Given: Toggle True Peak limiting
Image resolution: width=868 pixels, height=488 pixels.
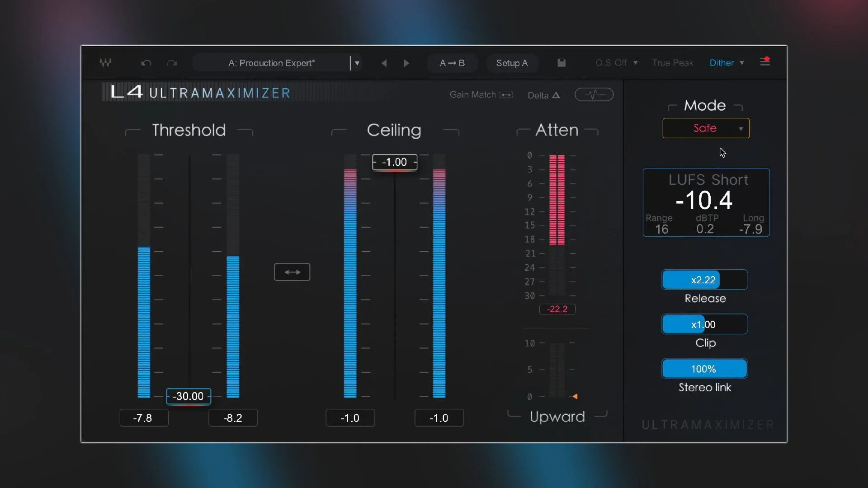Looking at the screenshot, I should [x=672, y=63].
